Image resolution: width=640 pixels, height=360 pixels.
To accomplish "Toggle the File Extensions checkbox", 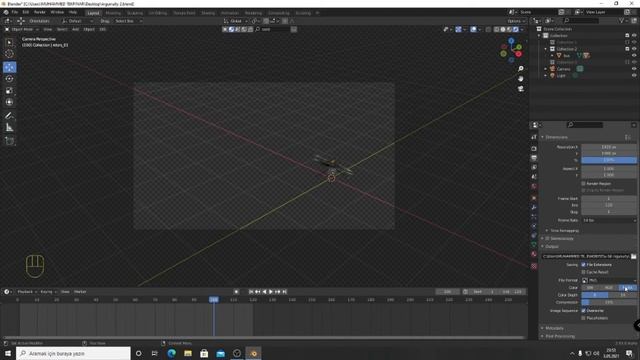I will pos(583,264).
